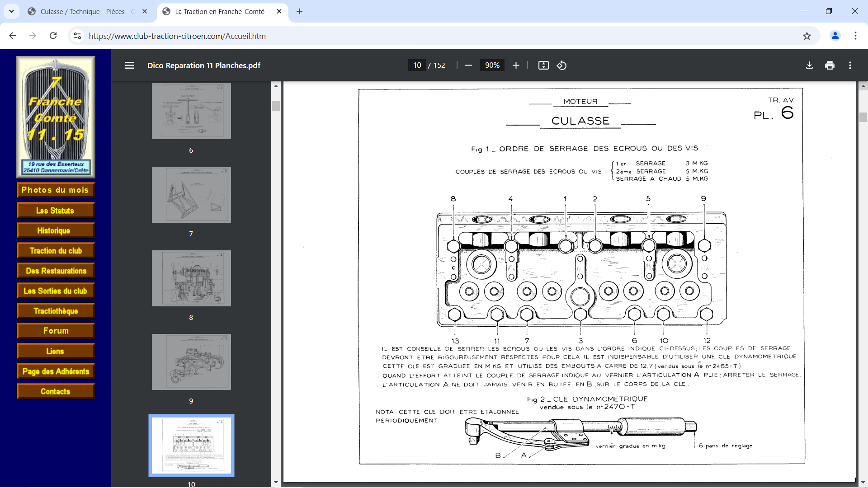Click the thumbnail panel scrollbar handle
868x488 pixels.
click(x=276, y=106)
